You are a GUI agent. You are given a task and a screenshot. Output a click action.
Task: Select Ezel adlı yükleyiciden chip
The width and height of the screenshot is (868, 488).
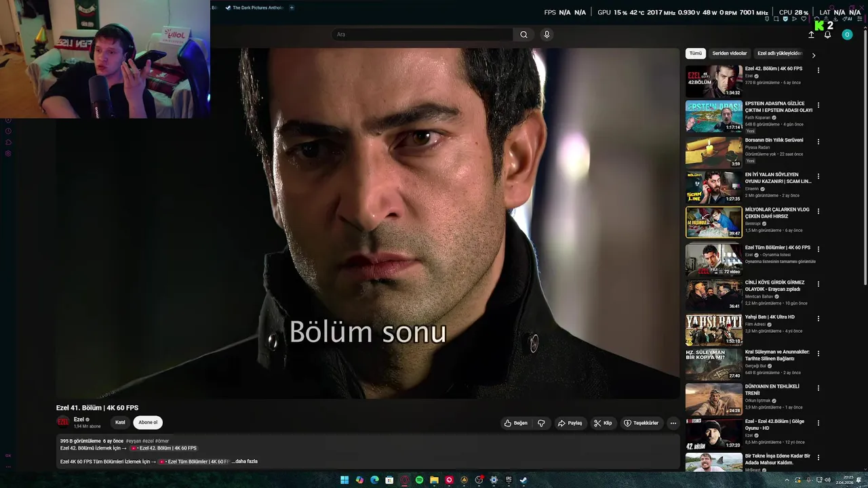[780, 54]
